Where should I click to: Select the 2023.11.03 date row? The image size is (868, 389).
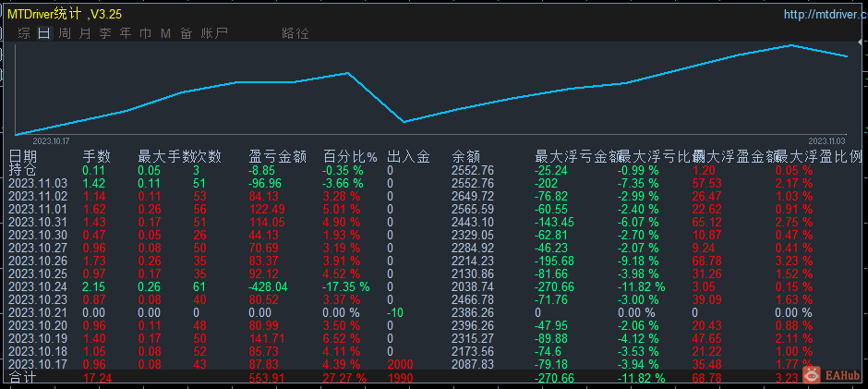pyautogui.click(x=38, y=183)
